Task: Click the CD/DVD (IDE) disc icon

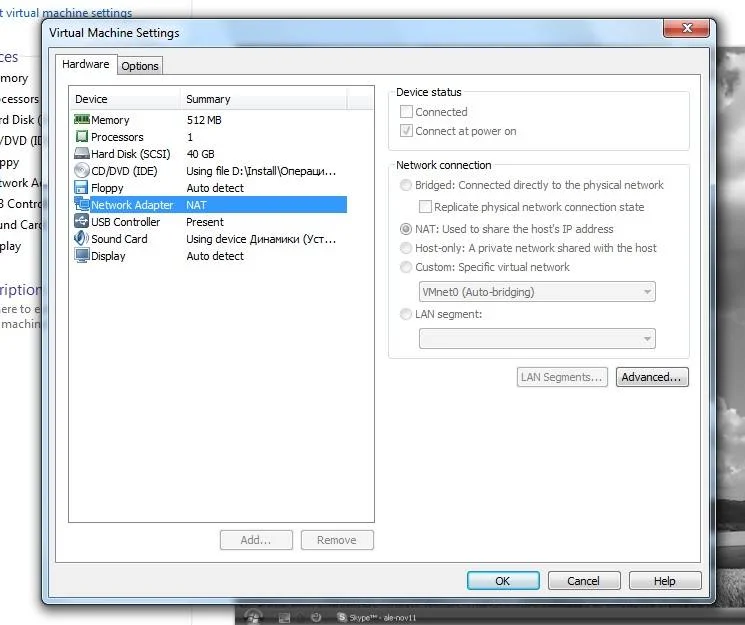Action: 82,171
